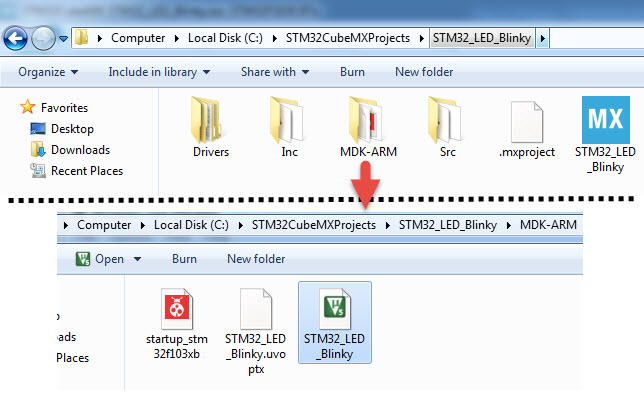644x398 pixels.
Task: Open the MDK-ARM folder
Action: [x=368, y=127]
